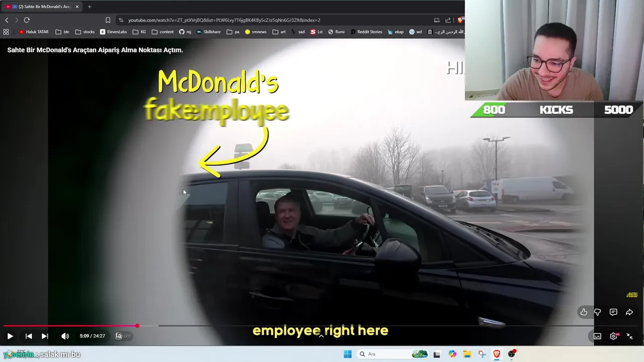Dislike the video with thumbs down
Screen dimensions: 644x362
click(597, 312)
